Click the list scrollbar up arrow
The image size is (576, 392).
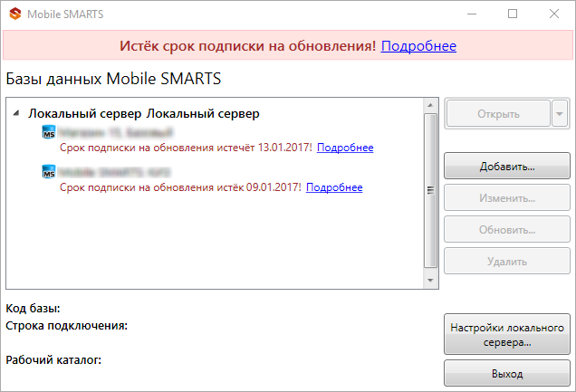pos(430,106)
